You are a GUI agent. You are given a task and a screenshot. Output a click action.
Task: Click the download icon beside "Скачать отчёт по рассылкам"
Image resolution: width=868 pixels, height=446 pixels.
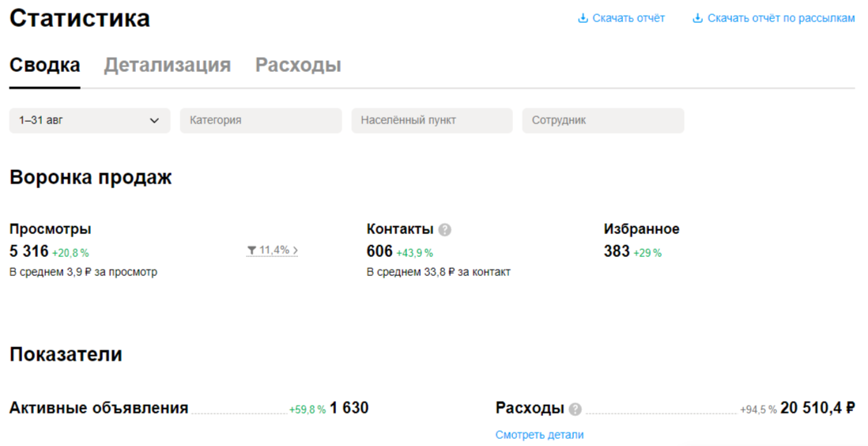[x=698, y=18]
